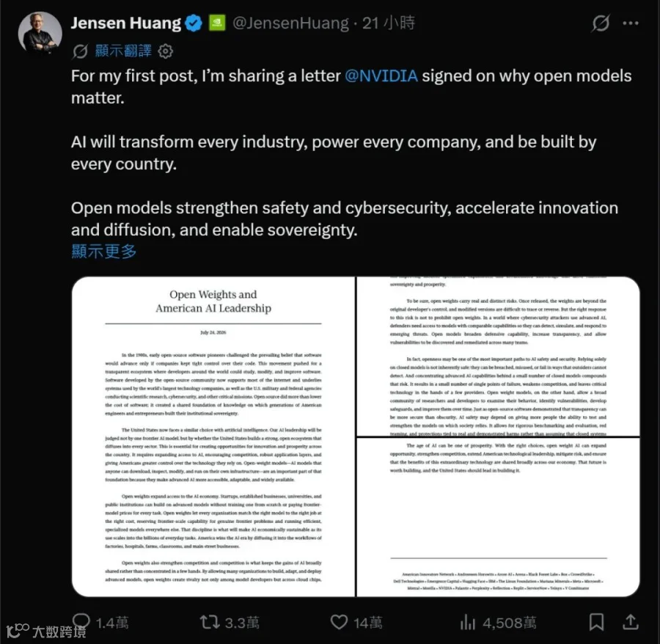Like the post with the heart icon

tap(339, 622)
